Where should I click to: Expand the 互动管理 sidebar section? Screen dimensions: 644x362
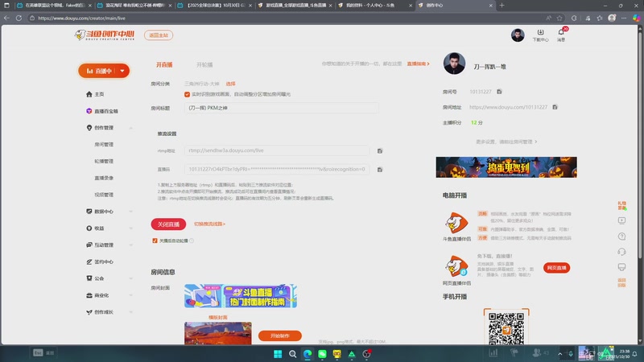coord(131,245)
